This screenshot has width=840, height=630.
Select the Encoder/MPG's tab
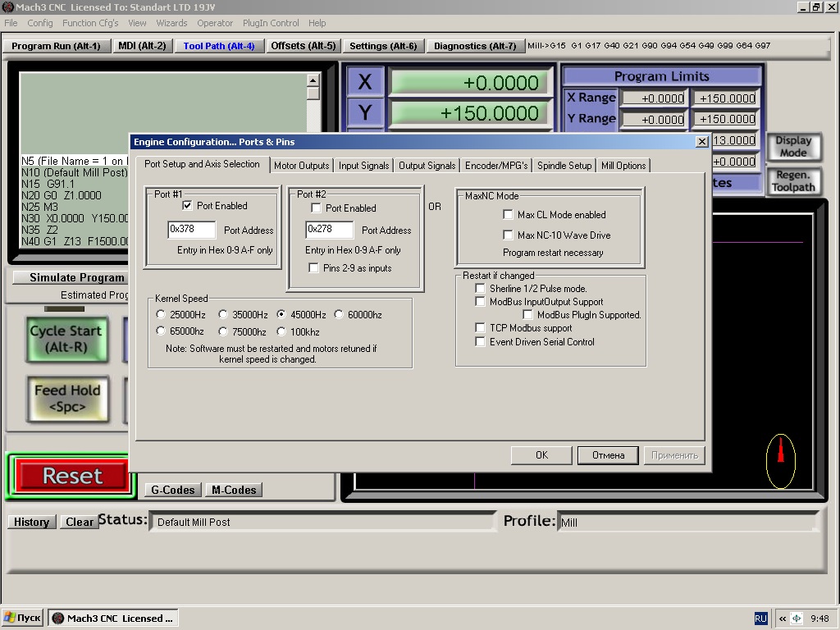(x=496, y=166)
